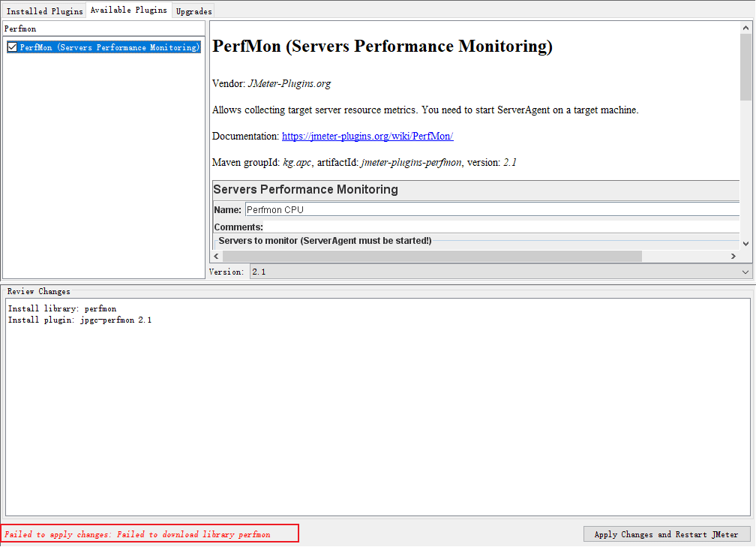
Task: Go to the Upgrades tab
Action: coord(193,11)
